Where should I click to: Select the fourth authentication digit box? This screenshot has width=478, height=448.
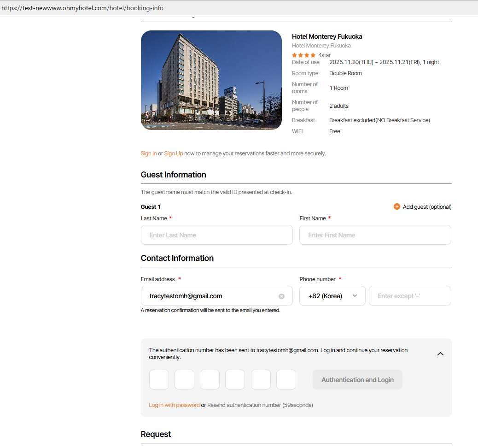pyautogui.click(x=235, y=380)
